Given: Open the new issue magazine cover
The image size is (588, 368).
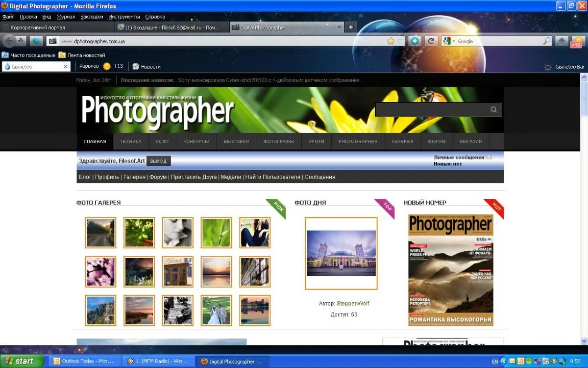Looking at the screenshot, I should click(451, 270).
